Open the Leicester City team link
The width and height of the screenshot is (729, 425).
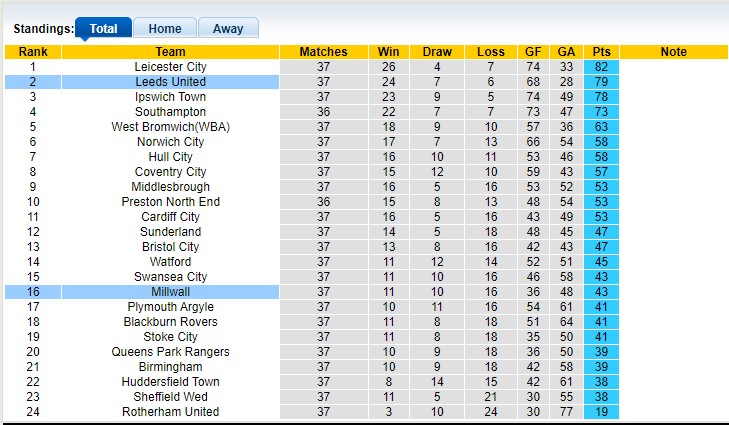[x=170, y=67]
